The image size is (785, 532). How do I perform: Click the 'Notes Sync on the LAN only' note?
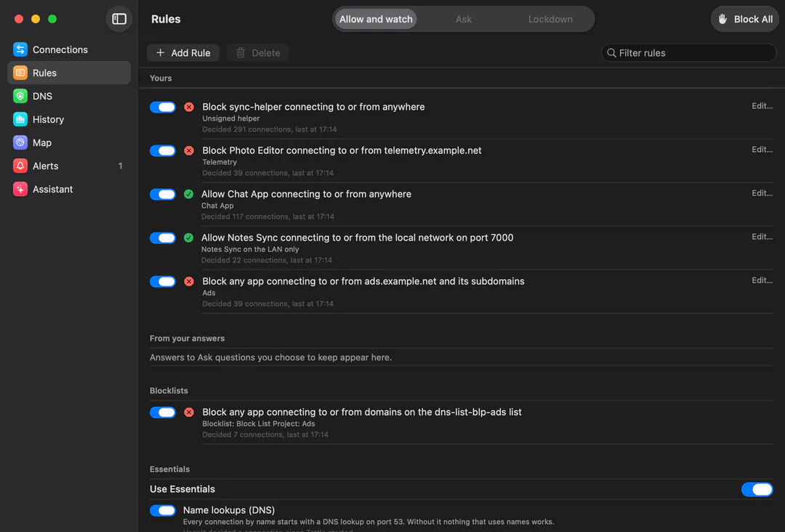250,249
